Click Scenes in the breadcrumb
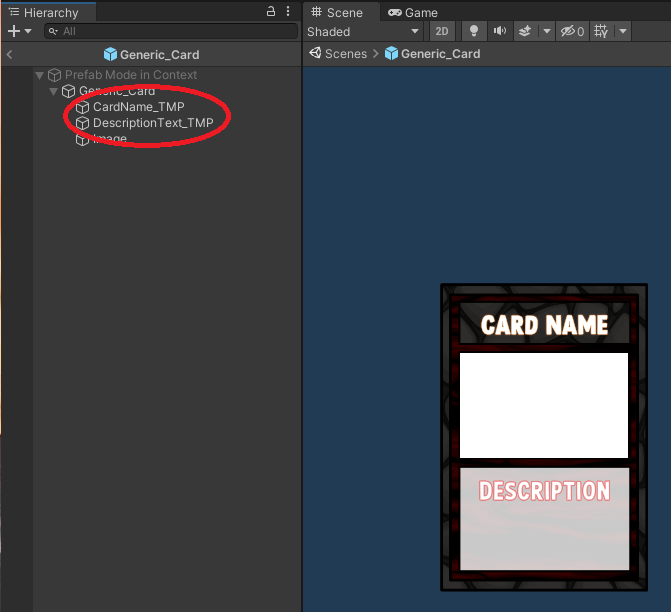The width and height of the screenshot is (671, 612). [346, 54]
